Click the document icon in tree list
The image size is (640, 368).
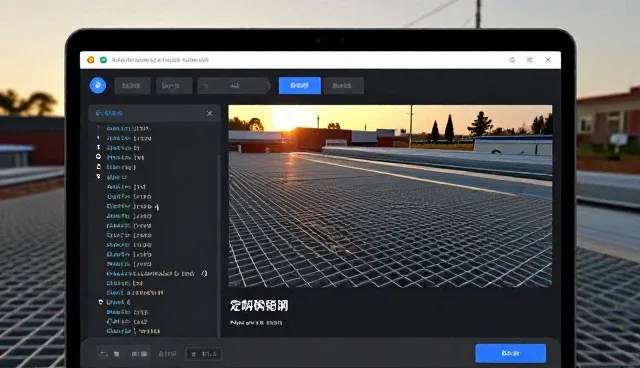click(98, 166)
